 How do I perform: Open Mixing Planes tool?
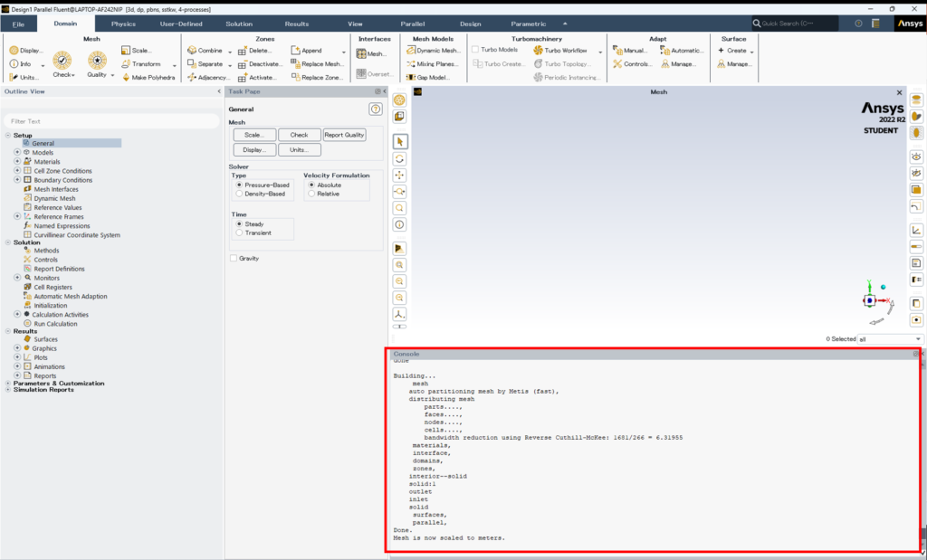432,64
